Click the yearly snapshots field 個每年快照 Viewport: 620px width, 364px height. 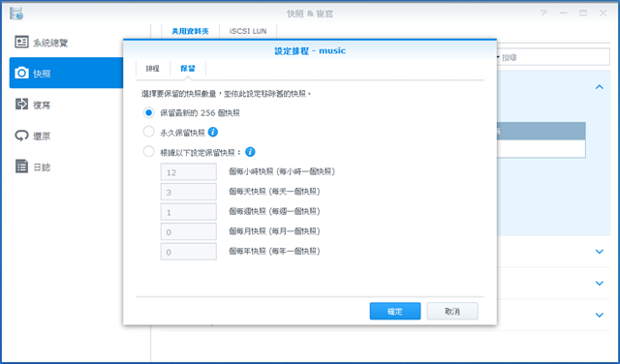(x=189, y=252)
